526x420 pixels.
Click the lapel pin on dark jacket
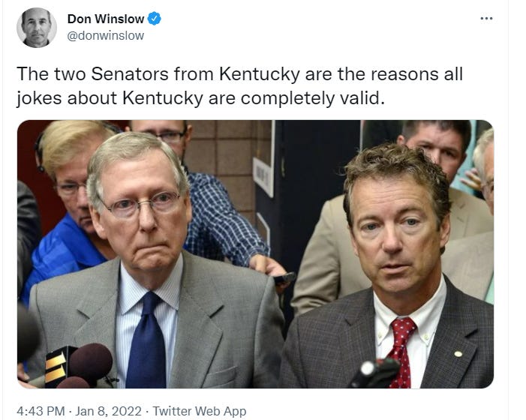[458, 354]
